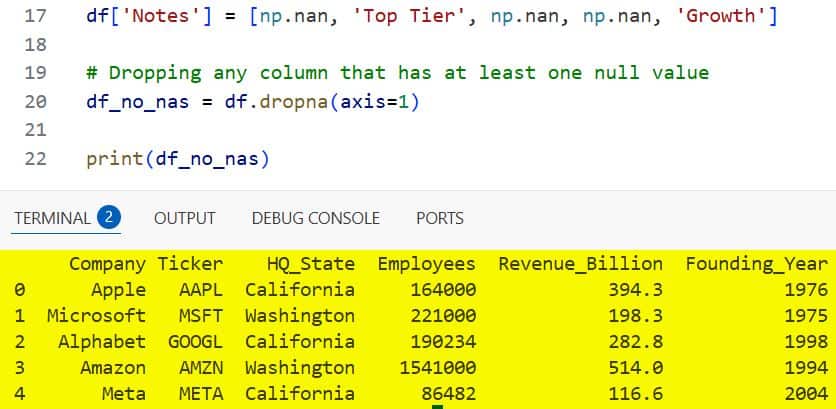Click the HQ_State column header
This screenshot has width=836, height=409.
(x=311, y=264)
